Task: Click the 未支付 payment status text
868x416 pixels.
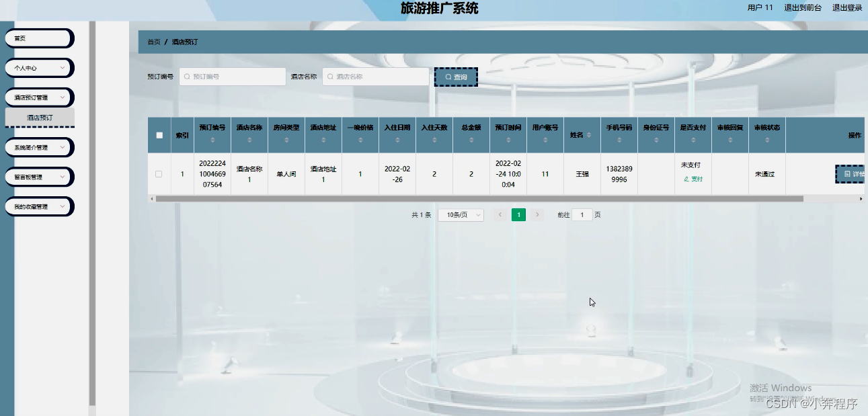Action: [691, 165]
